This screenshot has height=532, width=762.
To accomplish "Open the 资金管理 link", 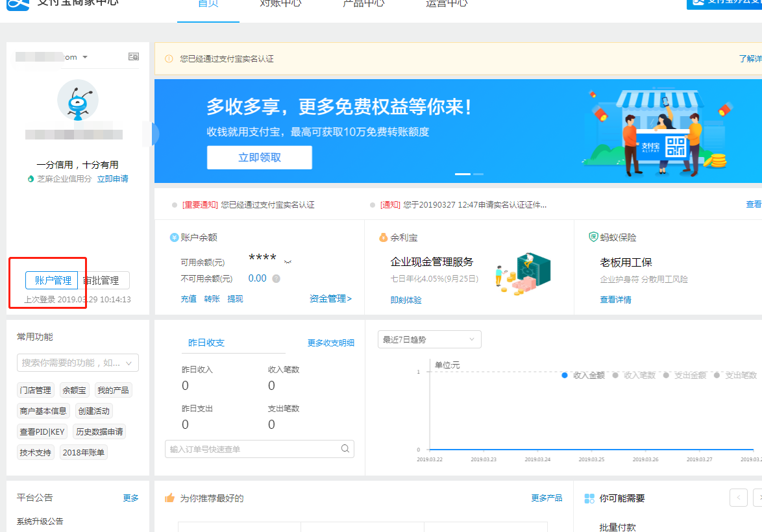I will [x=330, y=299].
